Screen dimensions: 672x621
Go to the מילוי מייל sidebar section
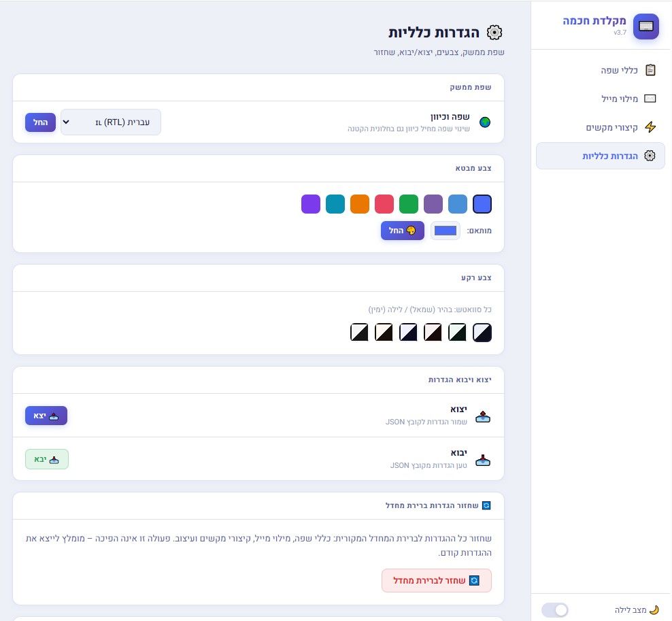pos(601,99)
